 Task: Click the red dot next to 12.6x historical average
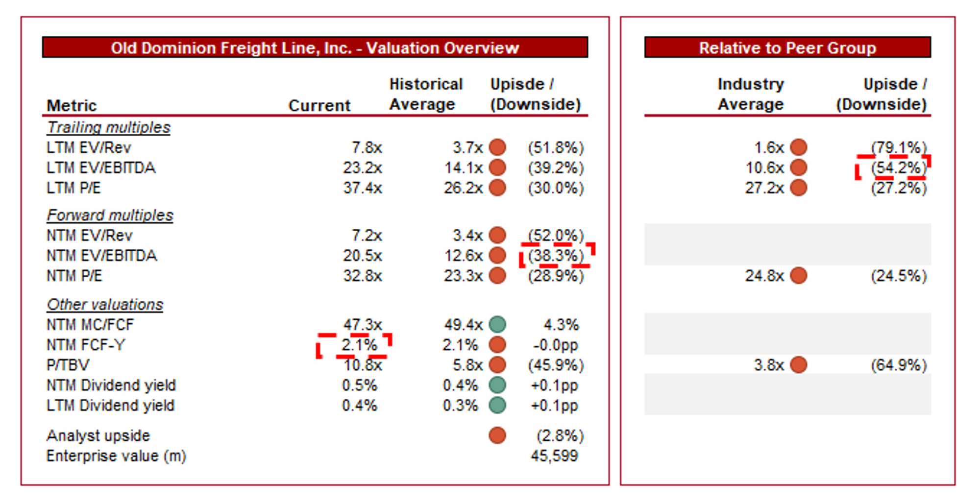click(497, 255)
